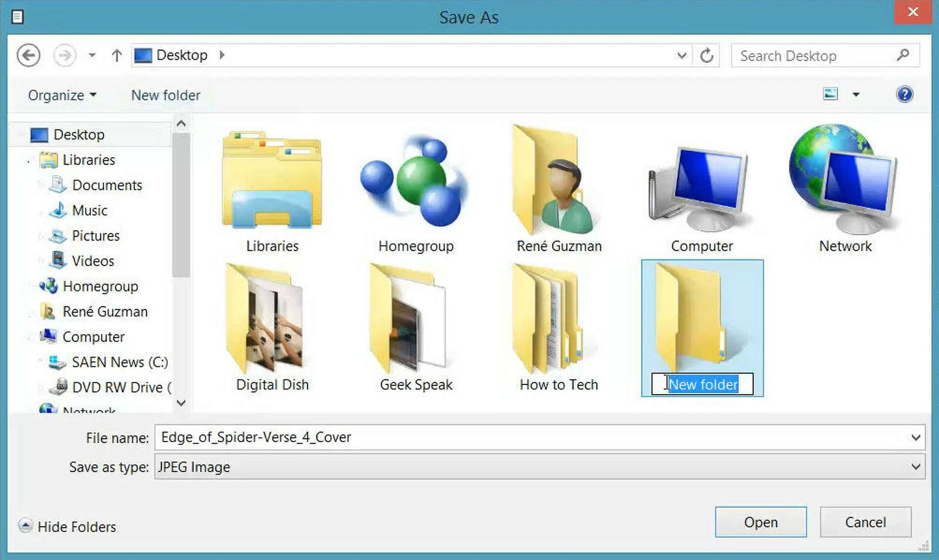The image size is (939, 560).
Task: Select the Geek Speak folder
Action: click(x=416, y=325)
